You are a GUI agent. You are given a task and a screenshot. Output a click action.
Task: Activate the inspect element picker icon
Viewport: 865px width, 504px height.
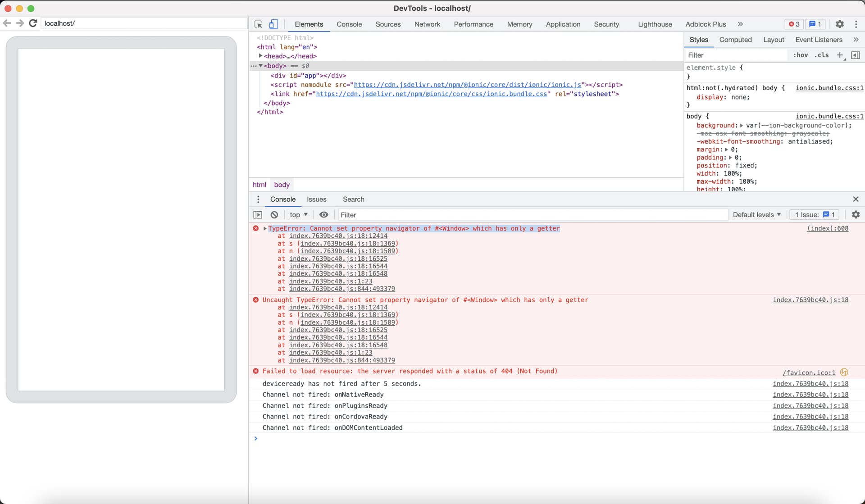coord(258,24)
